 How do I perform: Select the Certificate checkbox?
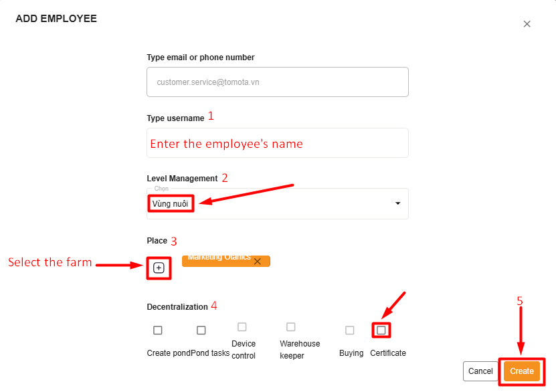click(381, 330)
